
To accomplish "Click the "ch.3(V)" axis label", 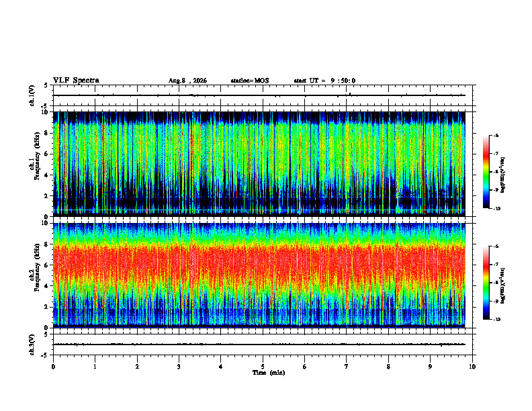I will click(32, 345).
